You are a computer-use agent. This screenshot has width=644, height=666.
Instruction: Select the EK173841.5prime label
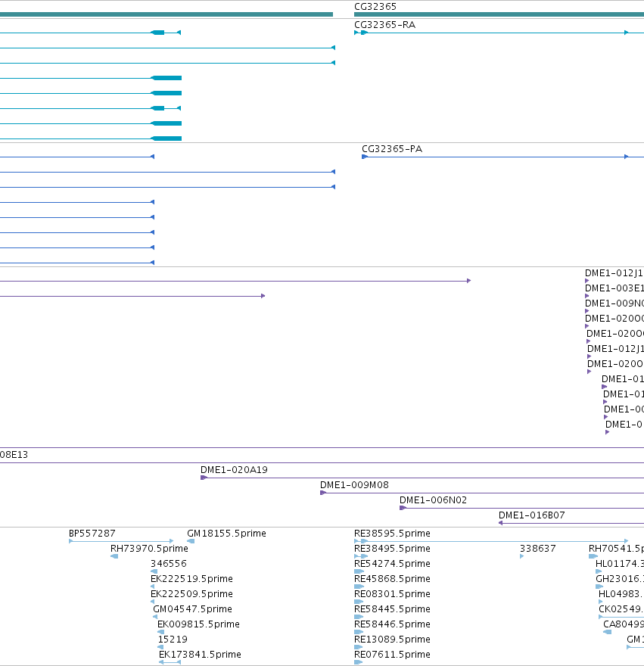point(200,655)
